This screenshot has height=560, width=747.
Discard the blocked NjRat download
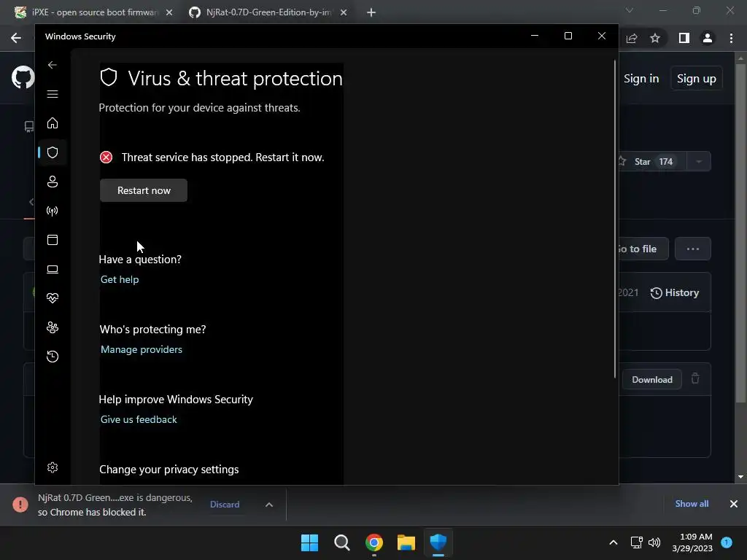click(225, 505)
